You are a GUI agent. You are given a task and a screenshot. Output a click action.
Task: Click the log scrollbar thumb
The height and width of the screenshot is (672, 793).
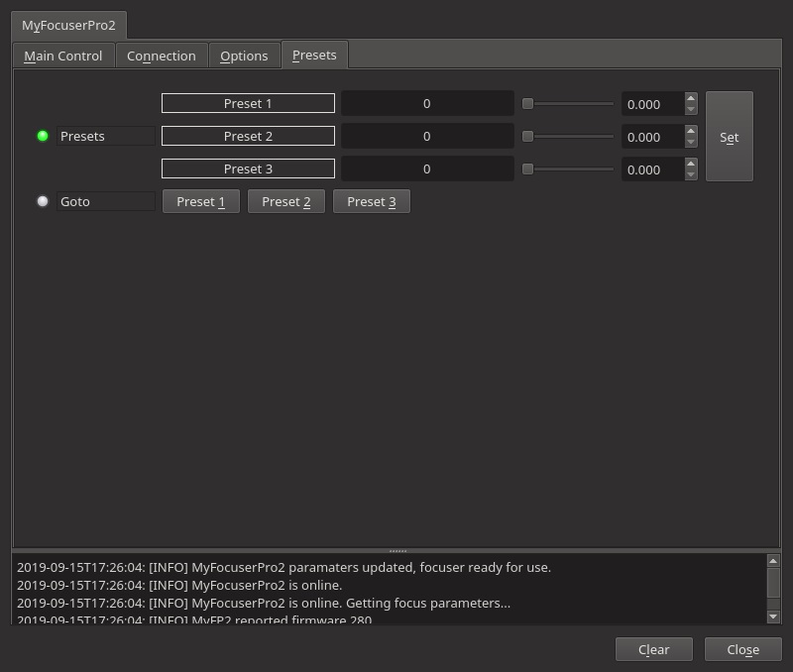(773, 583)
